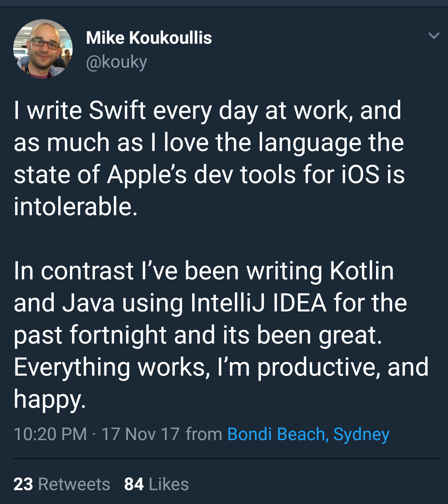Open Mike Koukoullis's profile picture

pos(43,49)
